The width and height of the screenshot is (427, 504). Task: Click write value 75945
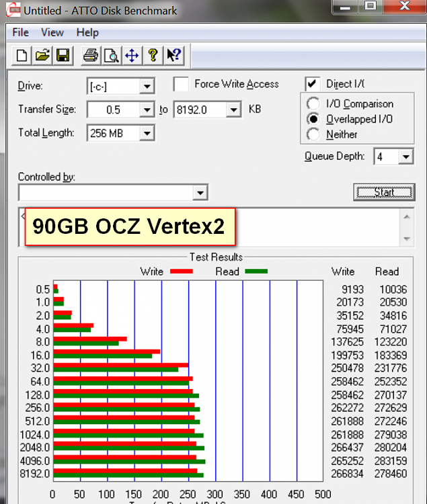click(350, 329)
